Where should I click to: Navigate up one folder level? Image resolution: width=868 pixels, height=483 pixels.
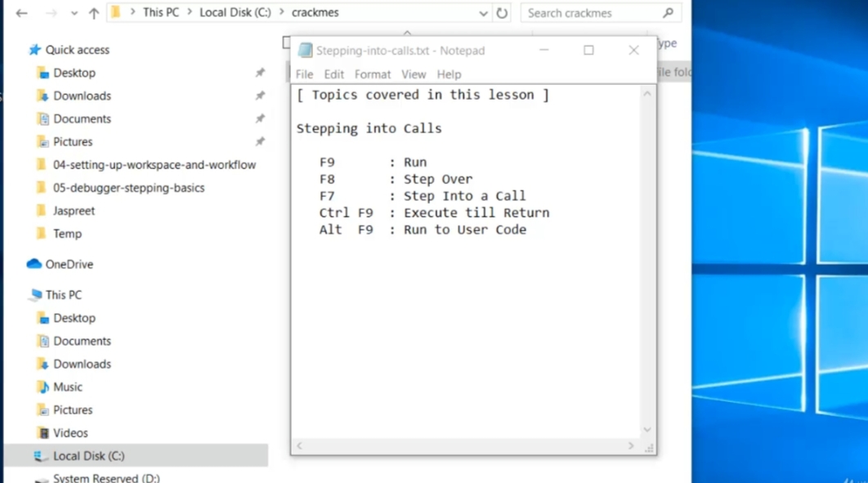(x=94, y=12)
